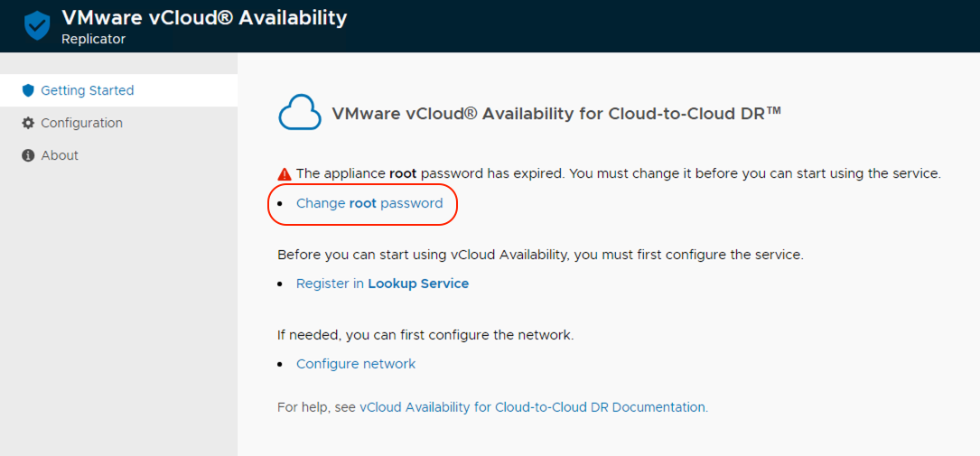Click the 'Before you can start' paragraph

click(x=540, y=255)
